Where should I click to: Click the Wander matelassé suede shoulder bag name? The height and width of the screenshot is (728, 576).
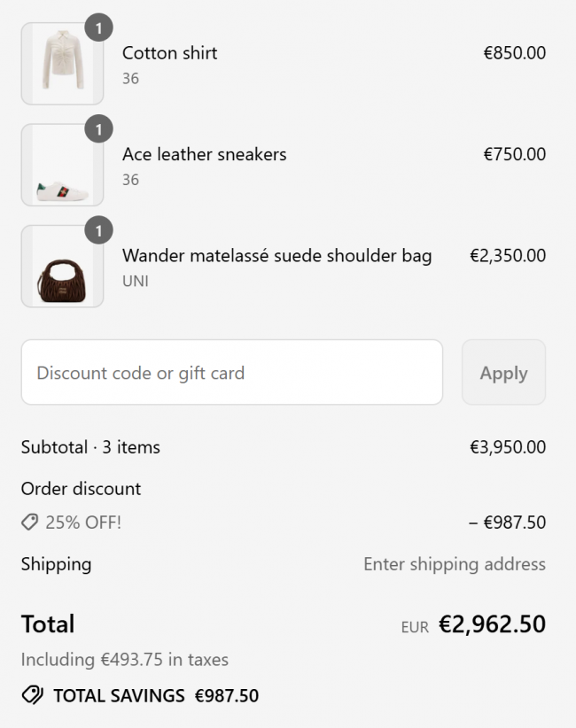tap(276, 256)
